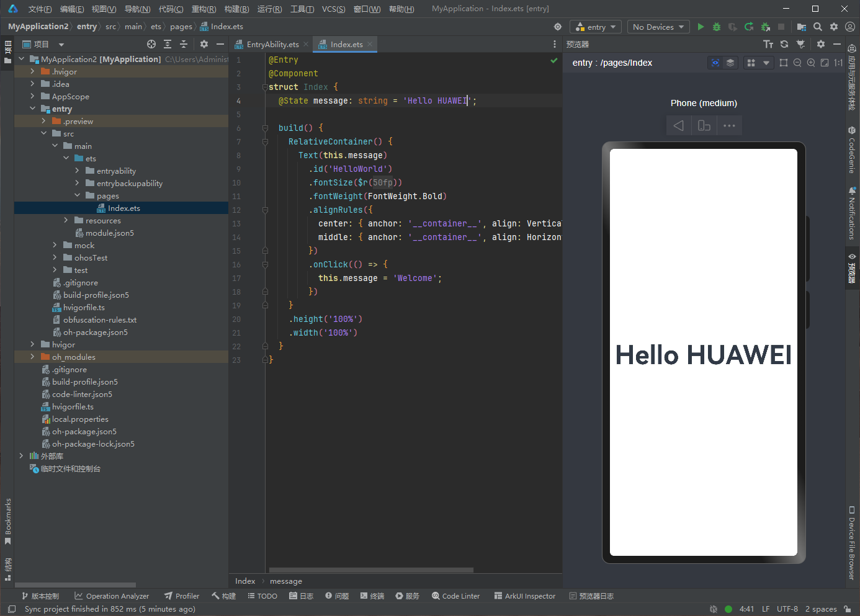The height and width of the screenshot is (616, 860).
Task: Open the No Devices dropdown
Action: pyautogui.click(x=658, y=27)
